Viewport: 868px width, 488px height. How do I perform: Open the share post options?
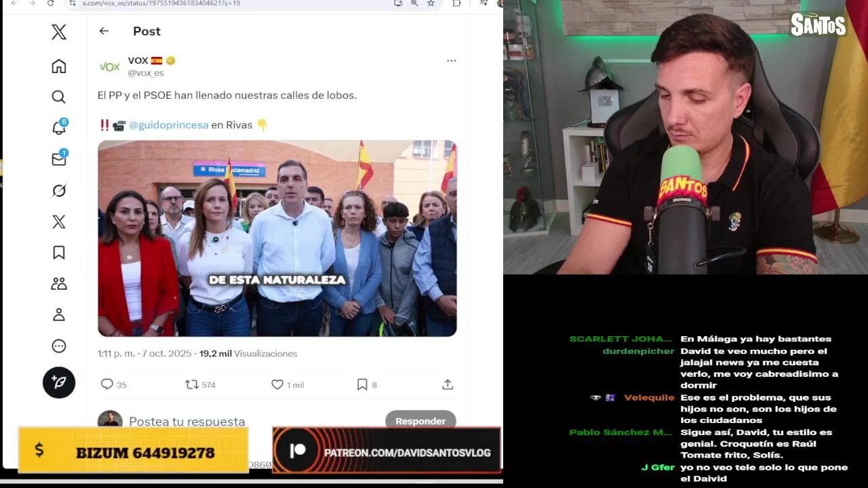448,384
